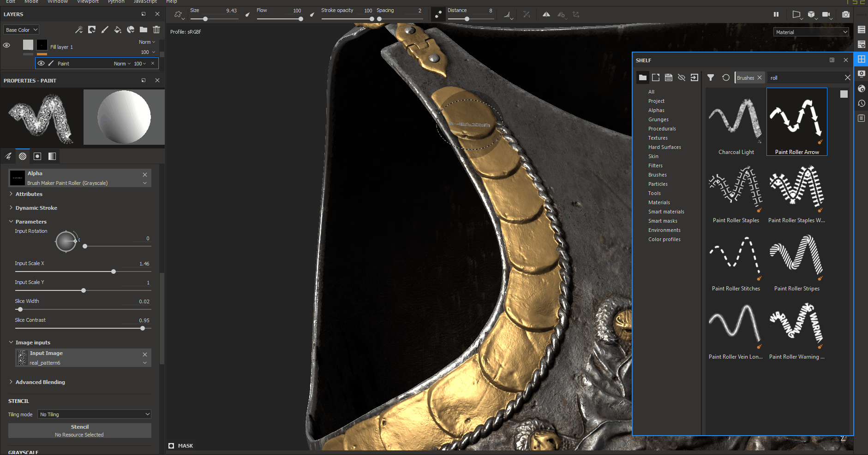
Task: Open the Material viewport dropdown
Action: 811,32
